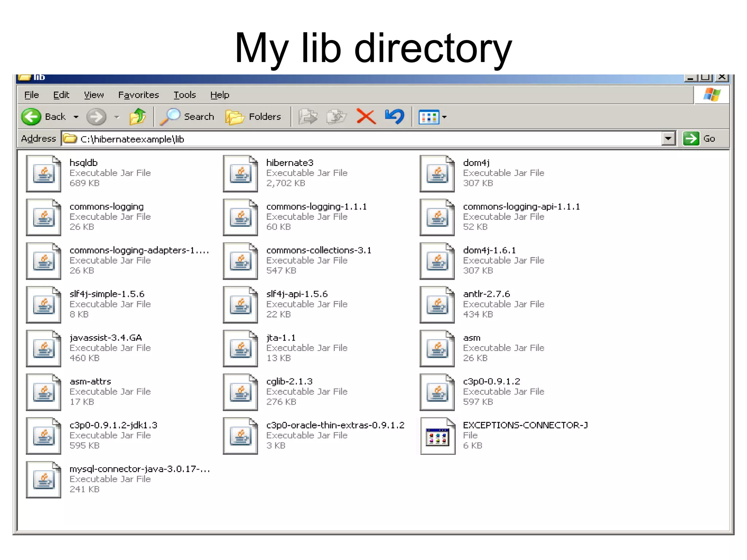Click the Move To toolbar icon
This screenshot has width=747, height=560.
coord(308,117)
